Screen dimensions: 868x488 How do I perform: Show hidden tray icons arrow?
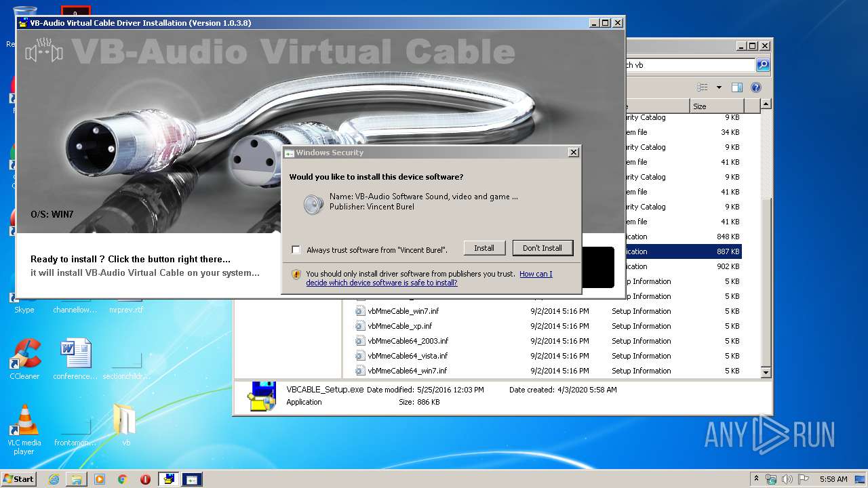tap(757, 479)
